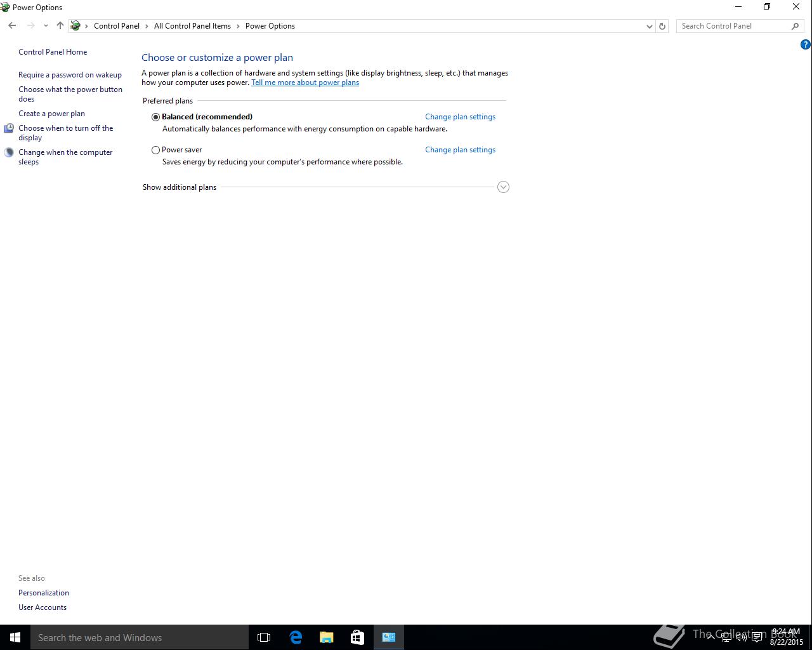Screen dimensions: 812x650
Task: Click the Power Options title bar icon
Action: click(5, 7)
